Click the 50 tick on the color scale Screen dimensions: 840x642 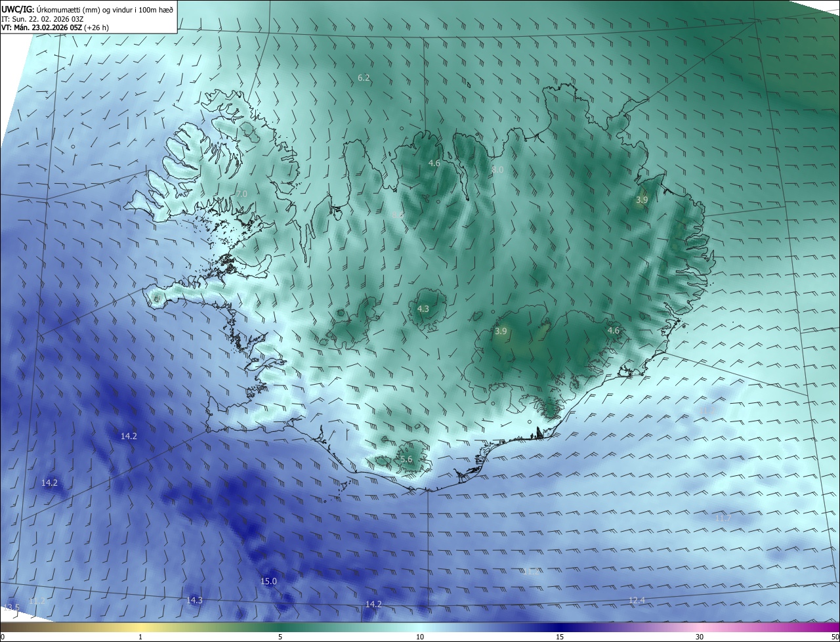(835, 637)
